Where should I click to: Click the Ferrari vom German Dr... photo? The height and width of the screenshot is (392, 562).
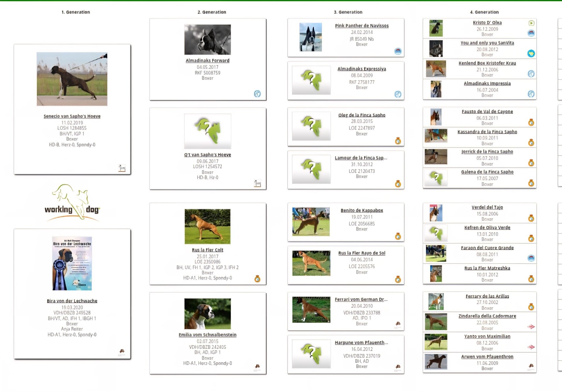point(311,310)
